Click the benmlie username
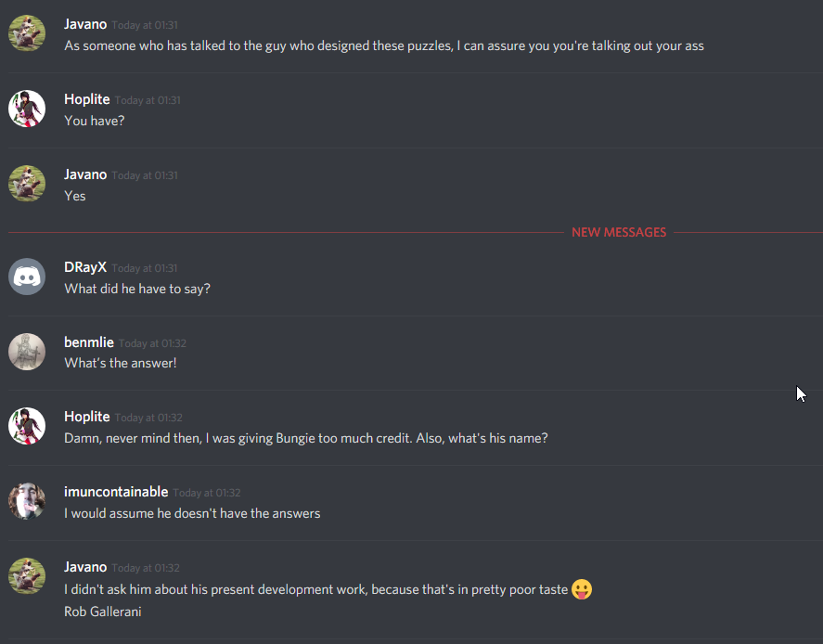Screen dimensions: 823x644 click(x=89, y=342)
